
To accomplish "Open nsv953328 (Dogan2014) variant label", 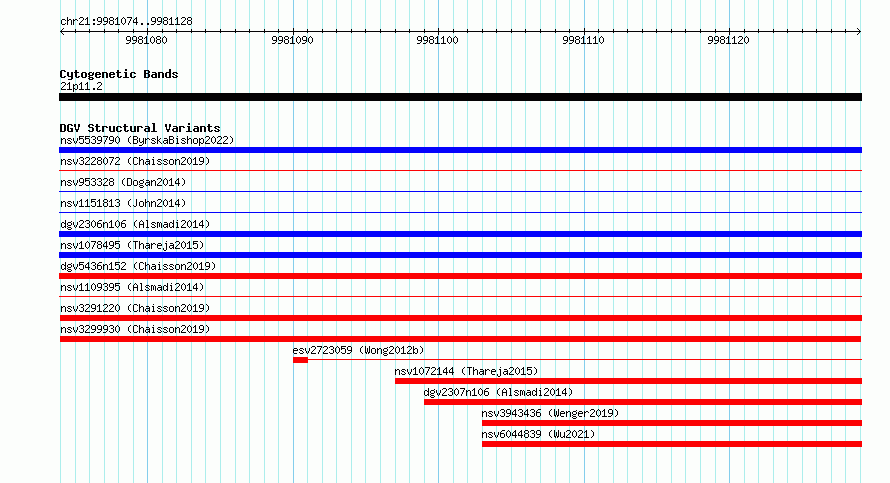I will [x=123, y=182].
